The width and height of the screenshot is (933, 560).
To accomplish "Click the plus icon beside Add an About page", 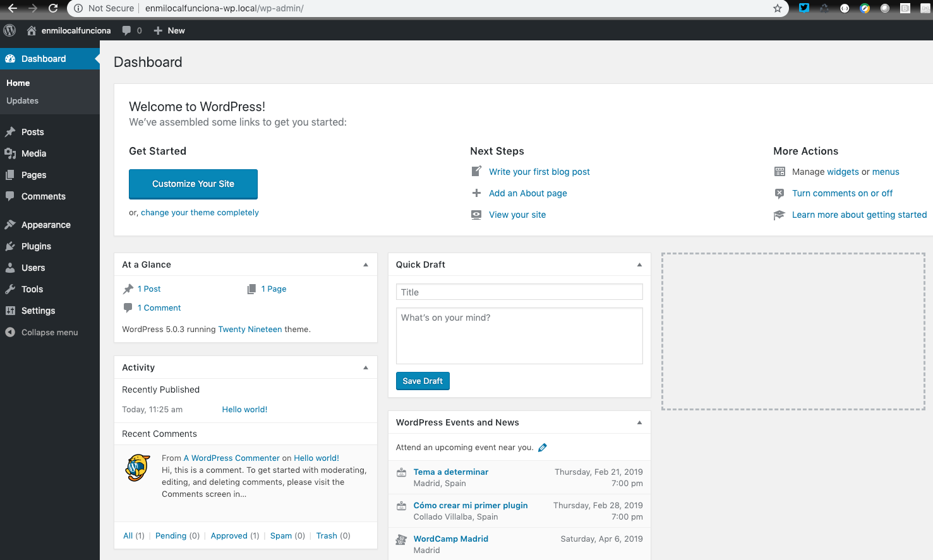I will (x=476, y=193).
